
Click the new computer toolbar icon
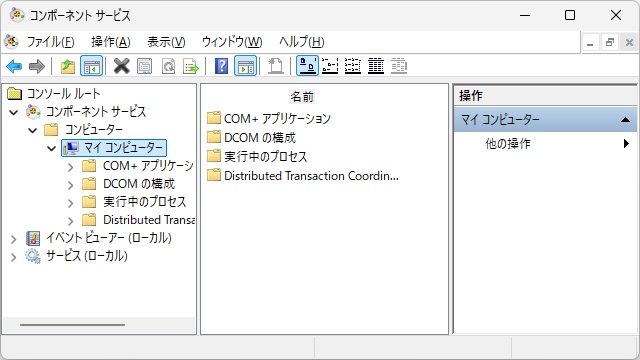(276, 66)
